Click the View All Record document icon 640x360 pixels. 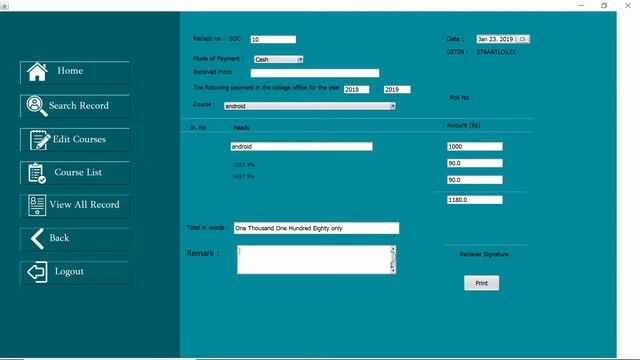(37, 205)
